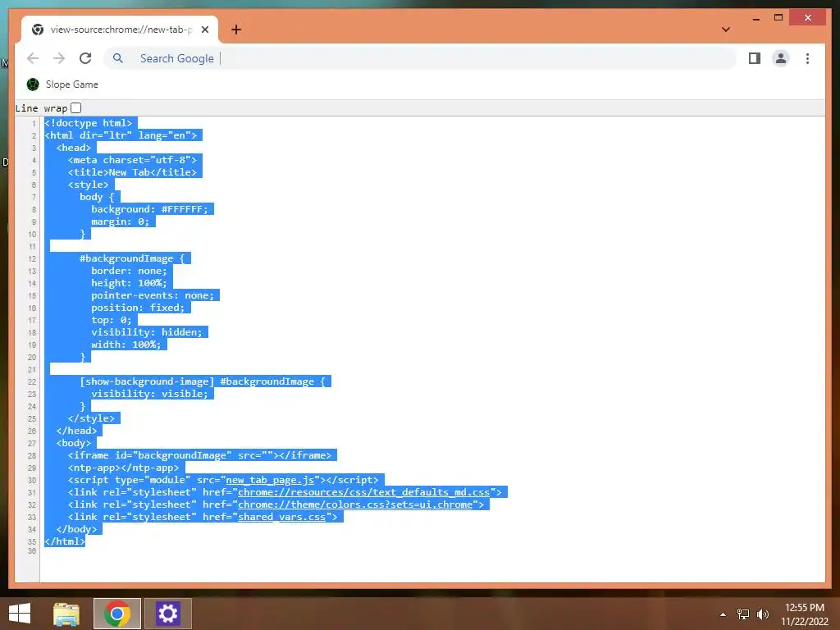Maximize the Chrome window

[778, 18]
